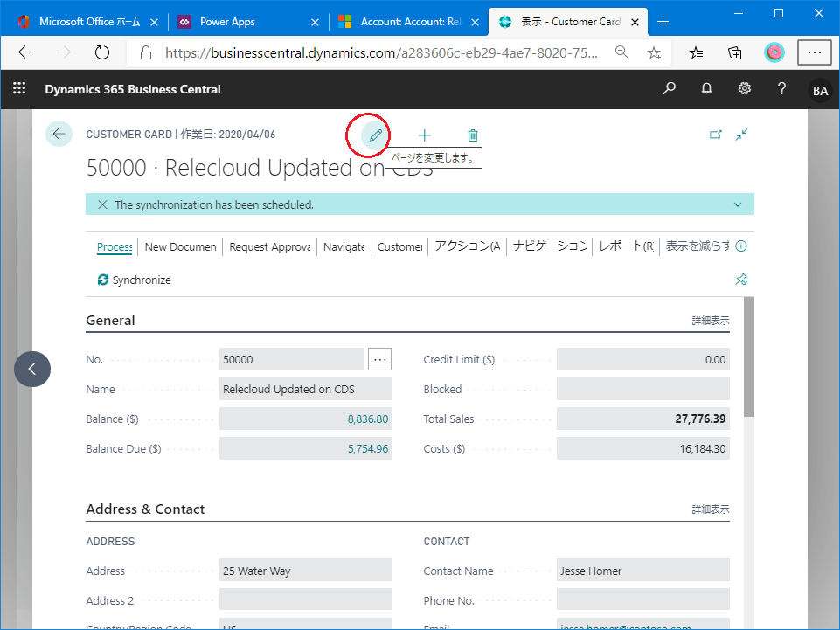
Task: Click 詳細表示 in Address & Contact section
Action: point(711,509)
